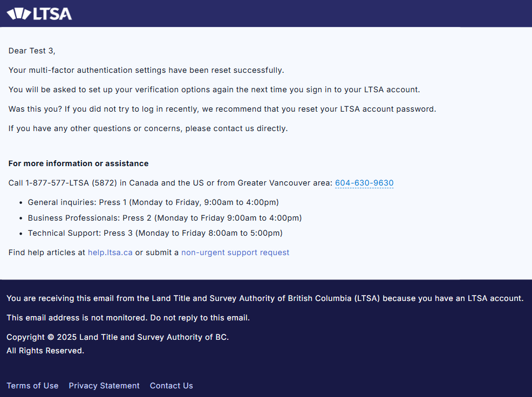Click the "This email address is not monitored" line
Image resolution: width=532 pixels, height=397 pixels.
(x=128, y=318)
